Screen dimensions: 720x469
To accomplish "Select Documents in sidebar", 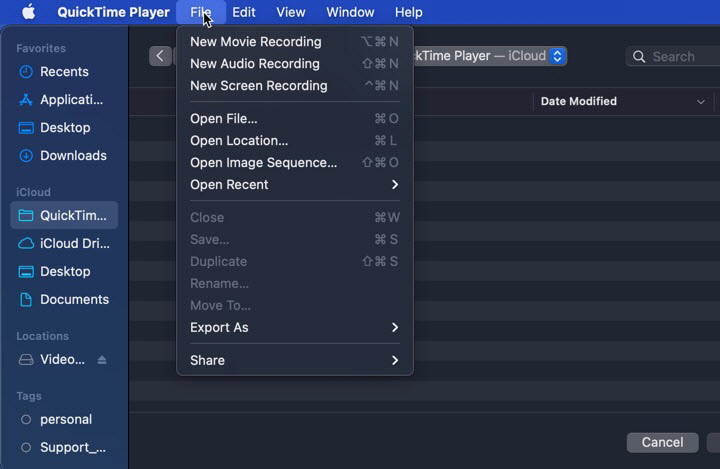I will pos(64,299).
